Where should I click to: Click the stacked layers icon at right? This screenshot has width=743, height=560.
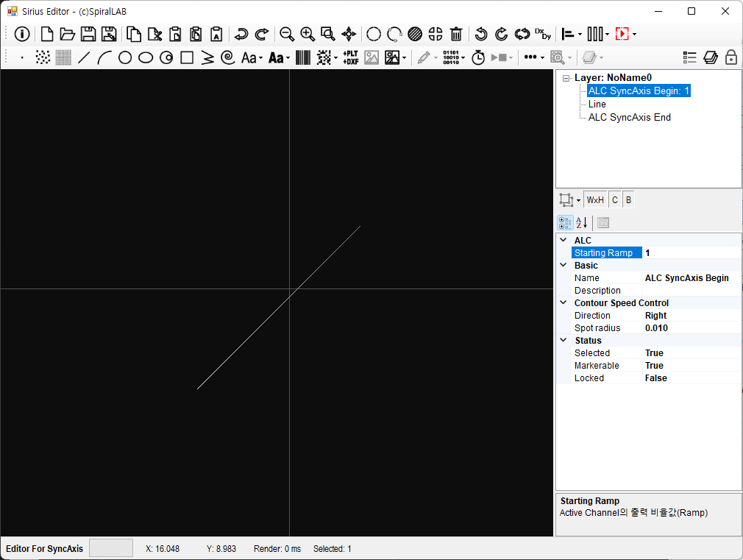711,58
